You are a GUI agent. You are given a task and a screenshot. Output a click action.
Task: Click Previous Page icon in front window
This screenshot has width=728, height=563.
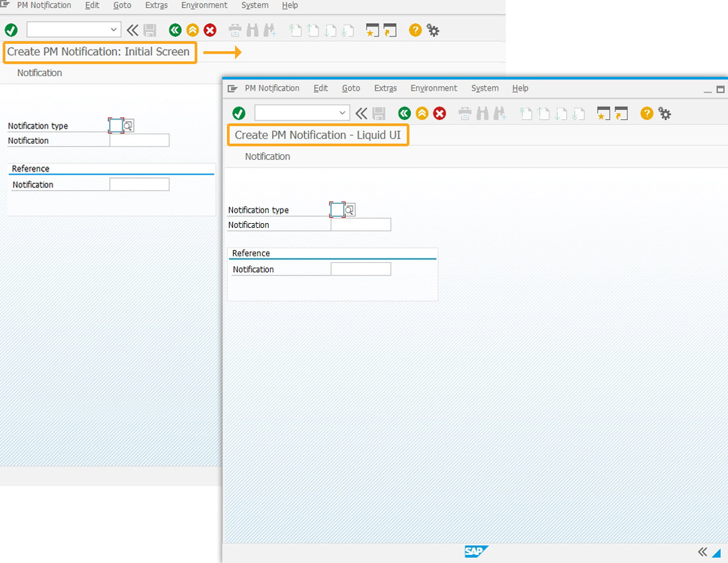(543, 113)
